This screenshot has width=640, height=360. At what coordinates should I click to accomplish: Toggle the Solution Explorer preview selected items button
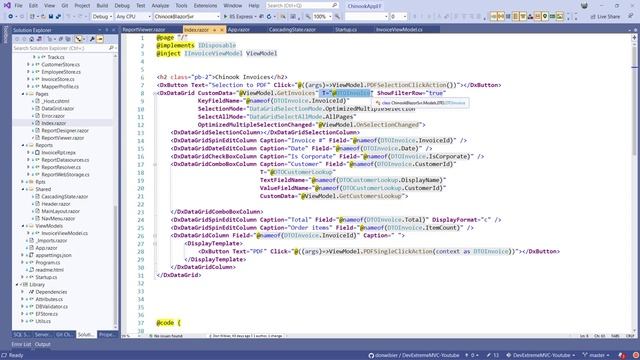click(x=100, y=39)
